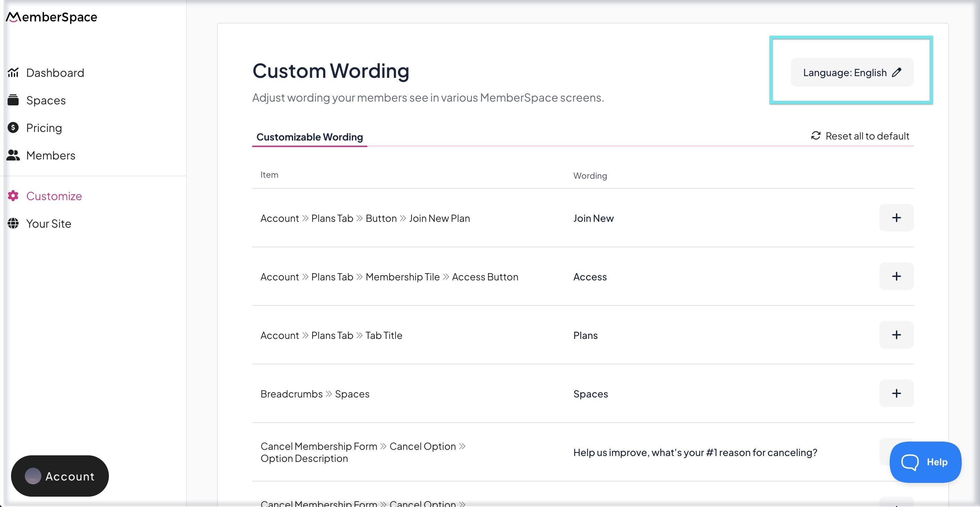Go to Members in the sidebar menu
The height and width of the screenshot is (507, 980).
(x=51, y=156)
